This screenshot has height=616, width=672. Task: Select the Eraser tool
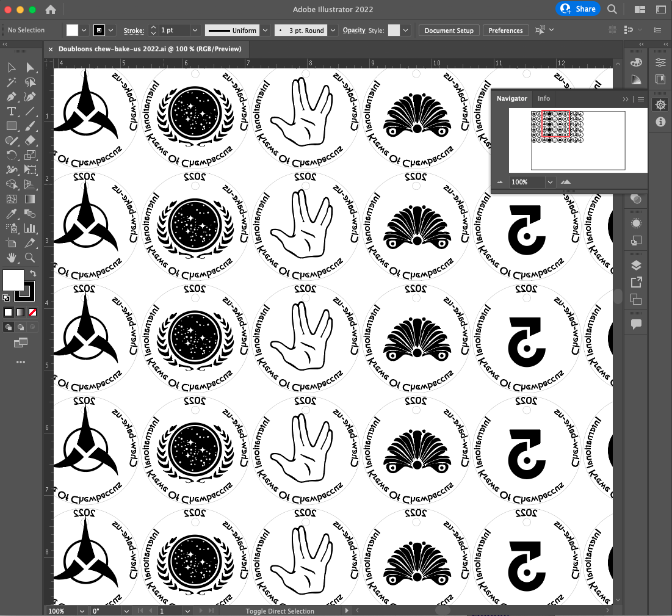[x=29, y=140]
